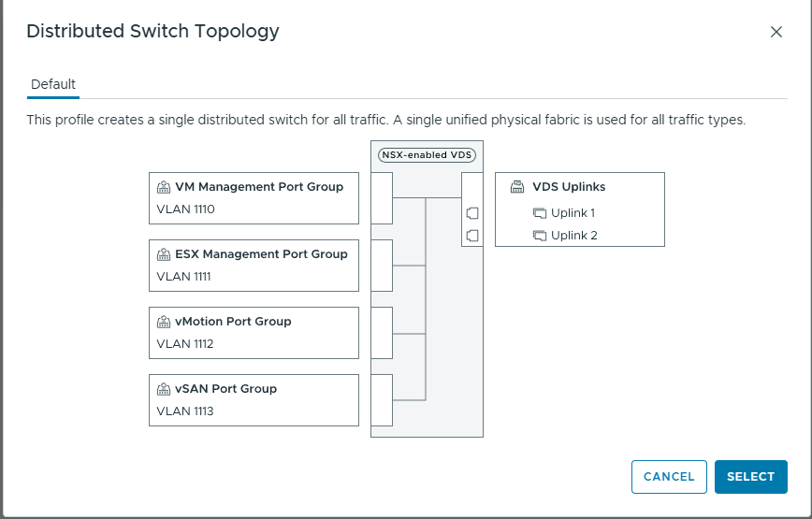Click the Uplink 2 label

coord(573,236)
